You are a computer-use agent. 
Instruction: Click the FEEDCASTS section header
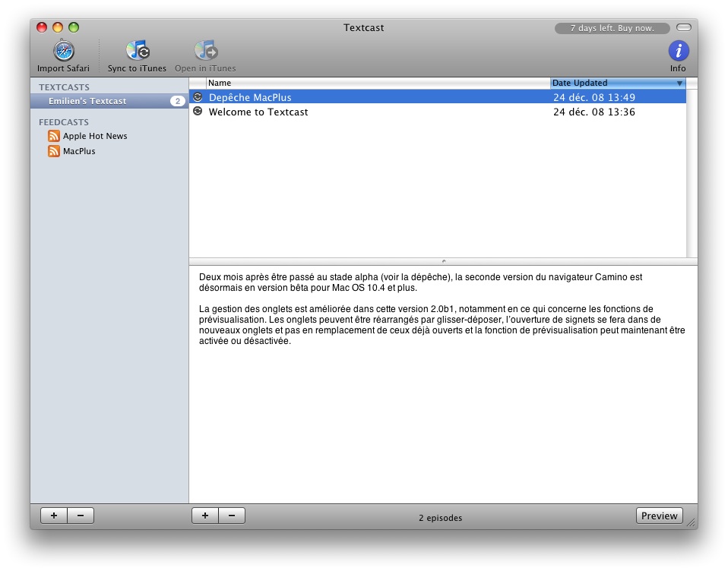pyautogui.click(x=64, y=122)
